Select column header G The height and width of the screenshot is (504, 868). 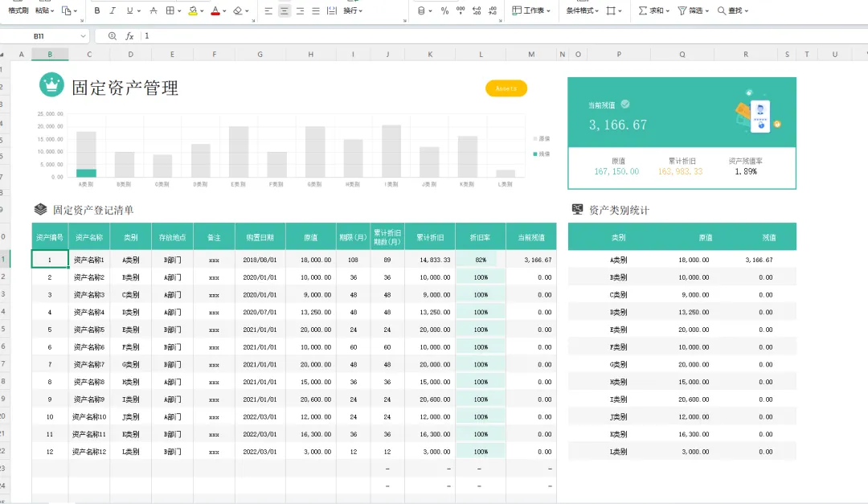[x=260, y=55]
